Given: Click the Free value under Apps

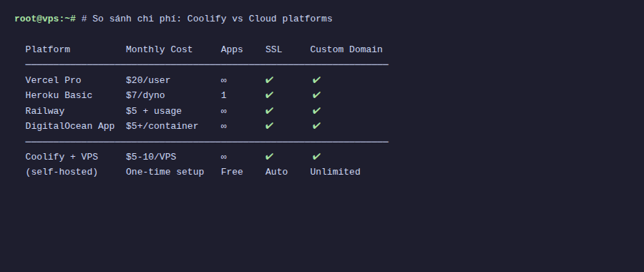Looking at the screenshot, I should (x=232, y=173).
